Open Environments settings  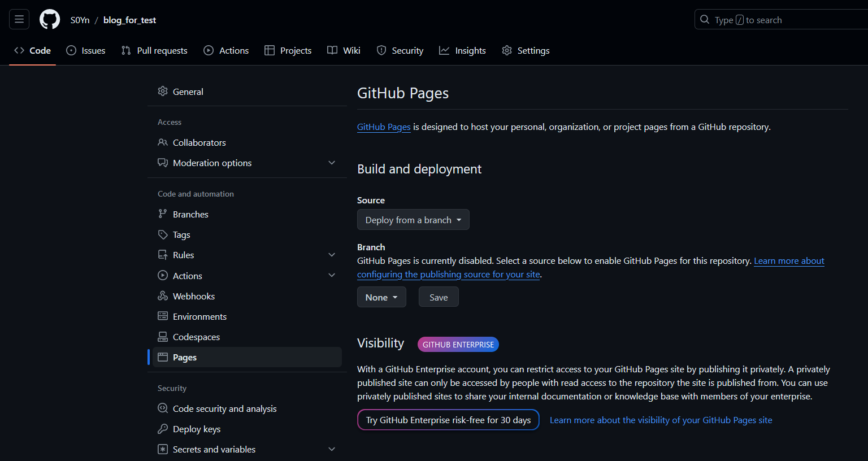tap(247, 316)
